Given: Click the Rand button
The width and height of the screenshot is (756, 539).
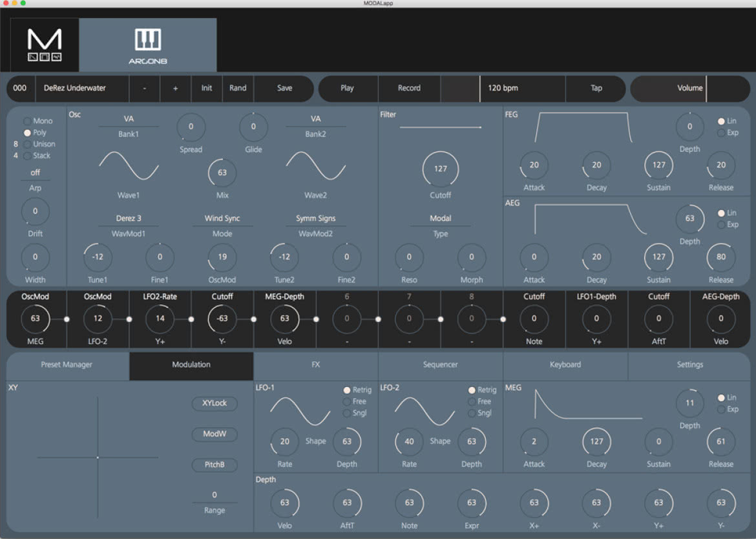Looking at the screenshot, I should click(x=238, y=89).
